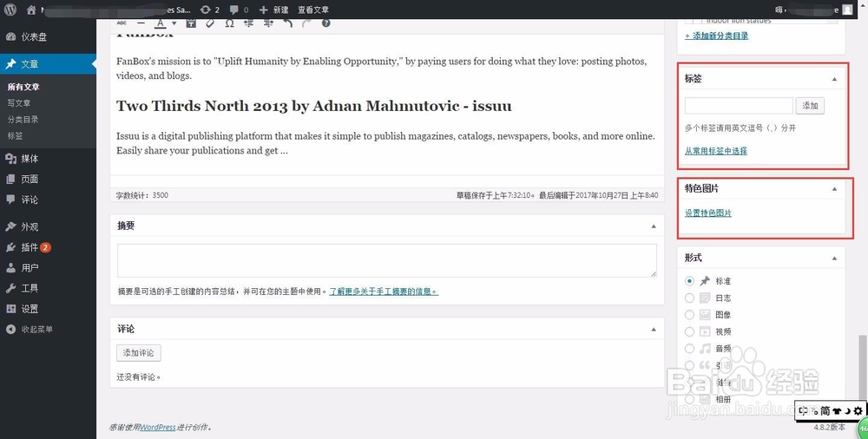This screenshot has width=868, height=439.
Task: Open 插件 plugins menu
Action: (x=48, y=247)
